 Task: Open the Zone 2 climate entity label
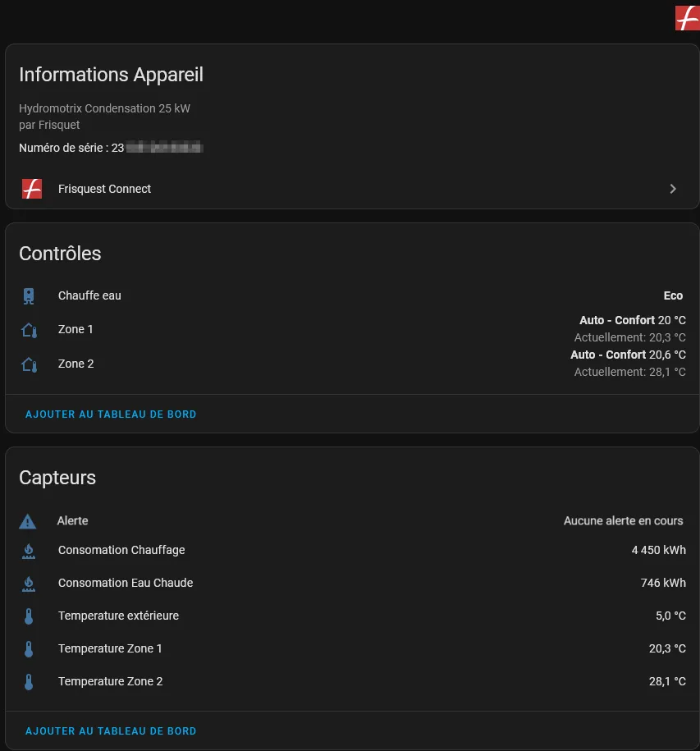coord(76,364)
